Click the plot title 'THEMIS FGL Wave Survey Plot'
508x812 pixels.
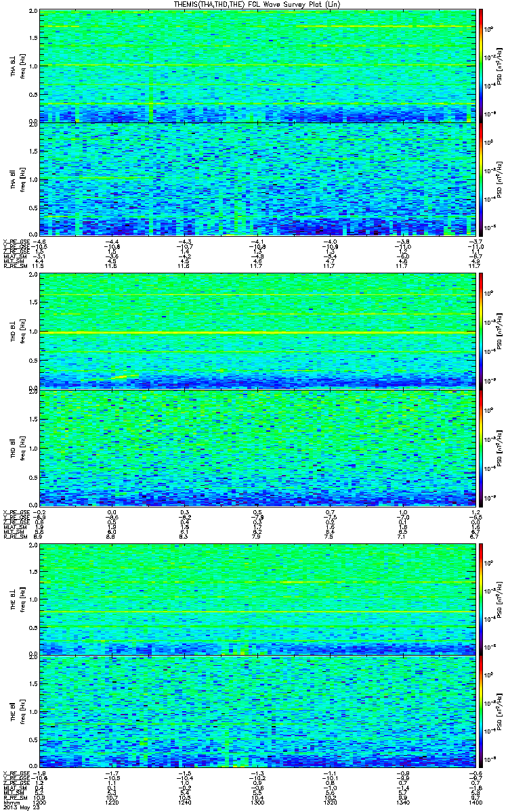click(256, 4)
